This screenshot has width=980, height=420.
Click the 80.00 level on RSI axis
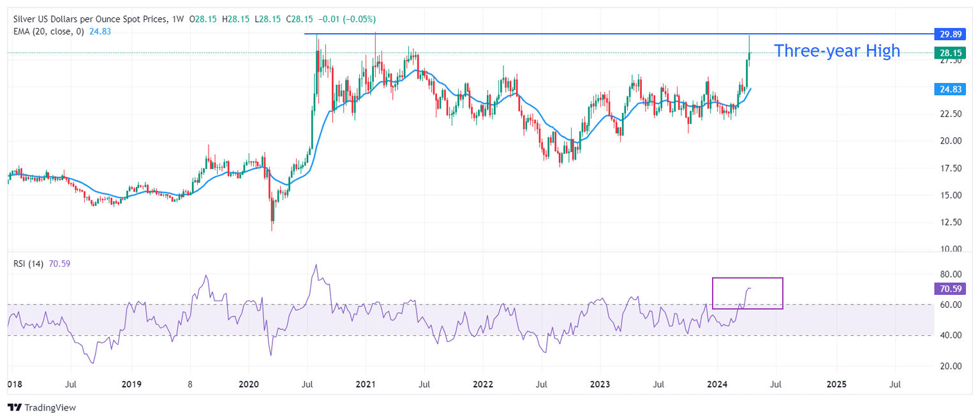[x=949, y=274]
